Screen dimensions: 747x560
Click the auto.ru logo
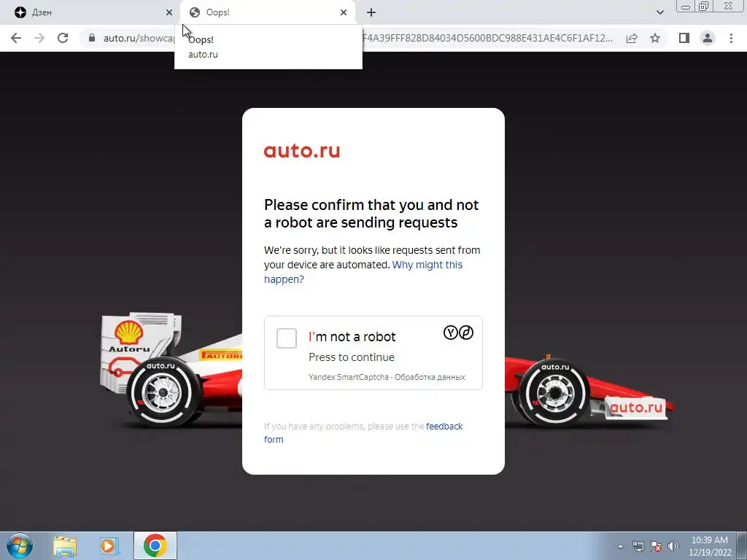302,151
